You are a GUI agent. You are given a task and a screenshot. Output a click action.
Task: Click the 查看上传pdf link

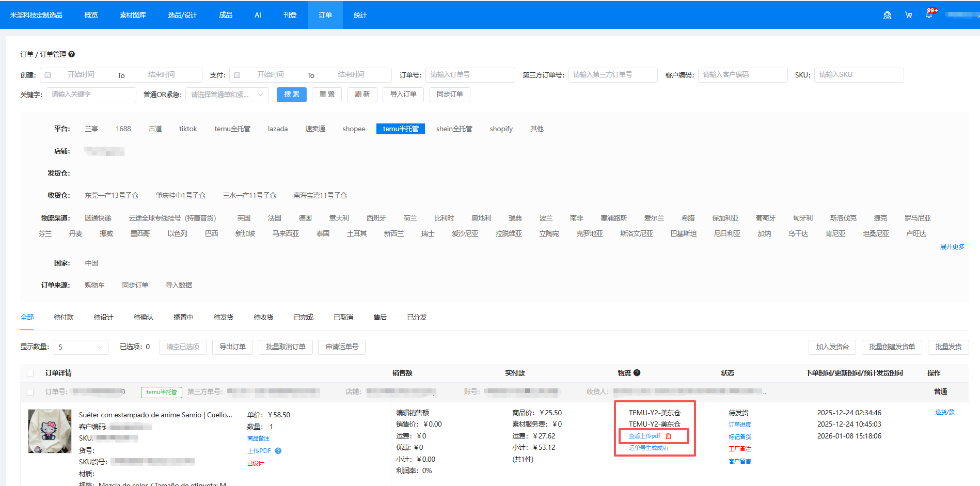click(x=644, y=436)
